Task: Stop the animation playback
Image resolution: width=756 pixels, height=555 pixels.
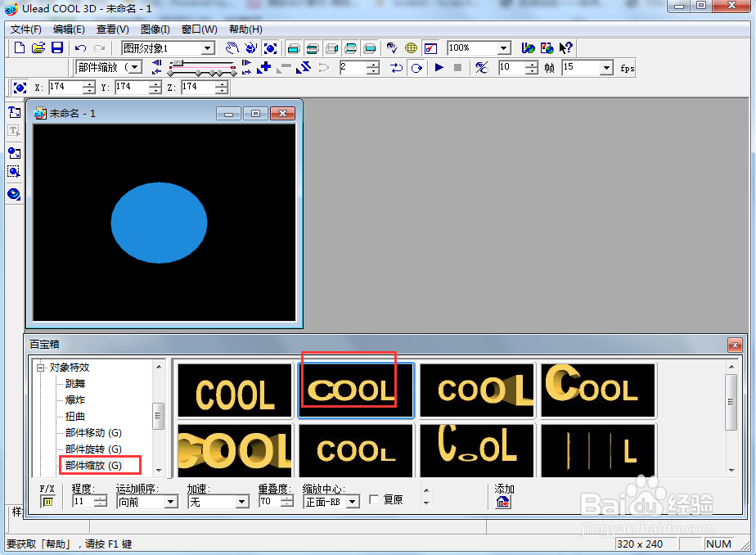Action: coord(458,67)
